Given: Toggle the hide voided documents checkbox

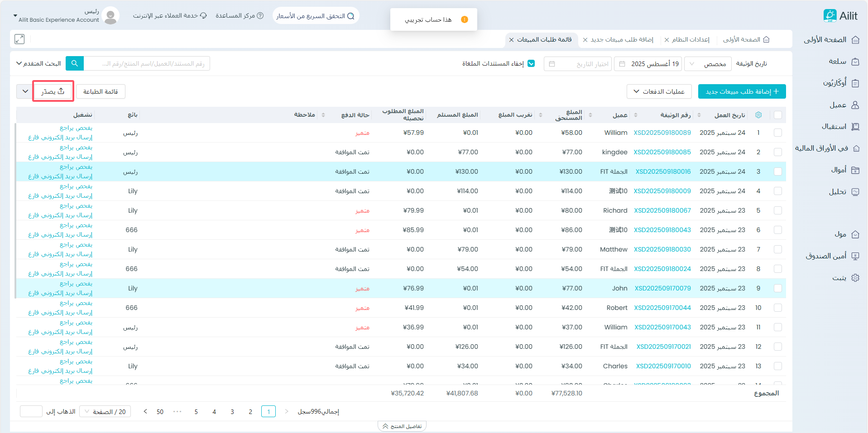Looking at the screenshot, I should 531,64.
